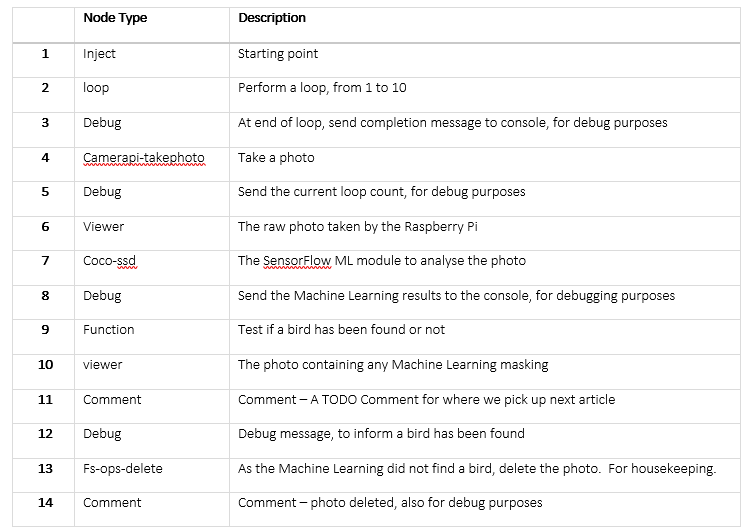Click the "Node Type" column header
Screen dimensions: 749x532
click(115, 18)
